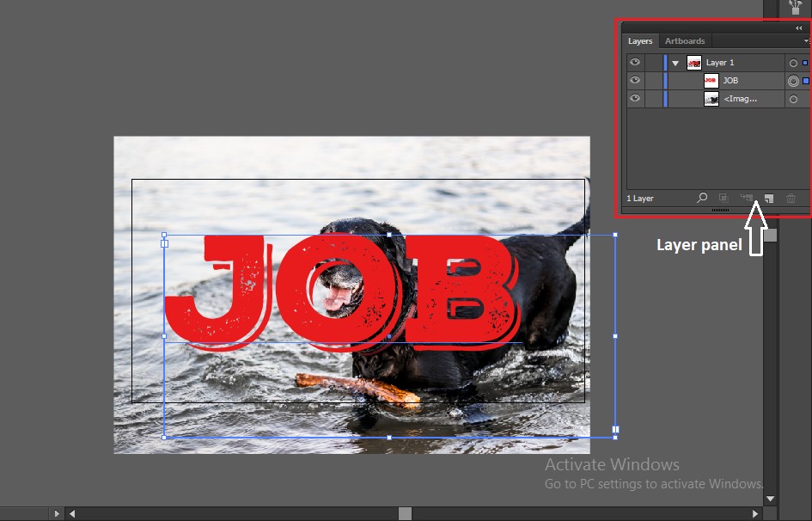Viewport: 812px width, 521px height.
Task: Select the Create New Layer icon
Action: (x=769, y=198)
